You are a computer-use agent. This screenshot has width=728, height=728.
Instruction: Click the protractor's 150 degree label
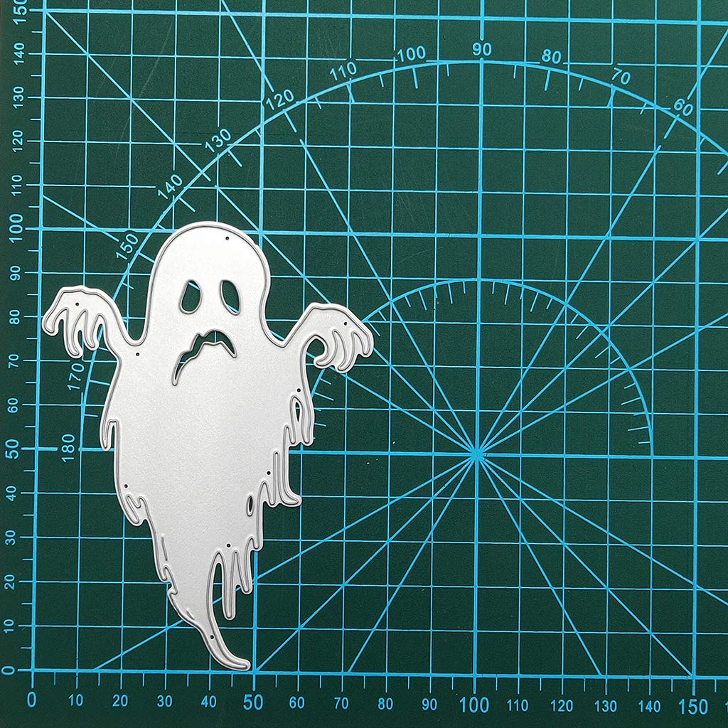coord(127,246)
